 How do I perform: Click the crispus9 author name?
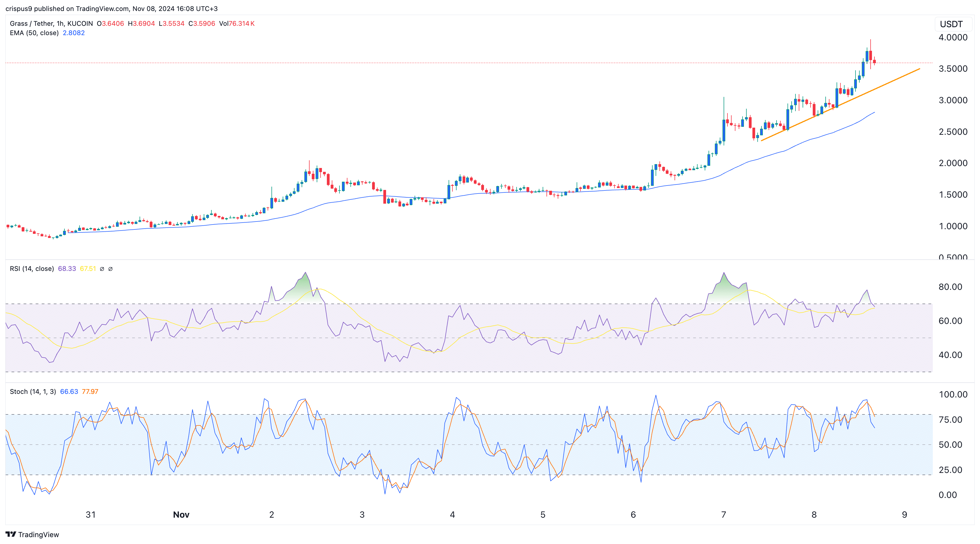click(x=19, y=9)
